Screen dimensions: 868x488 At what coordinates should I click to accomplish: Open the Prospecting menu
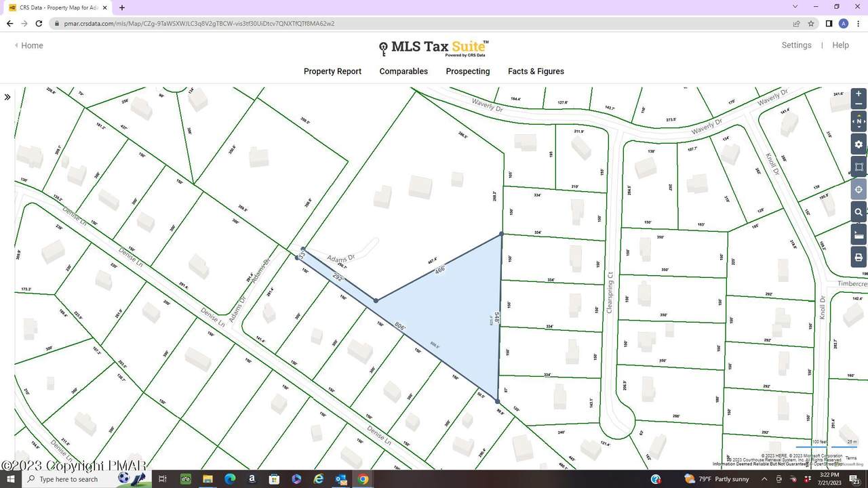467,71
